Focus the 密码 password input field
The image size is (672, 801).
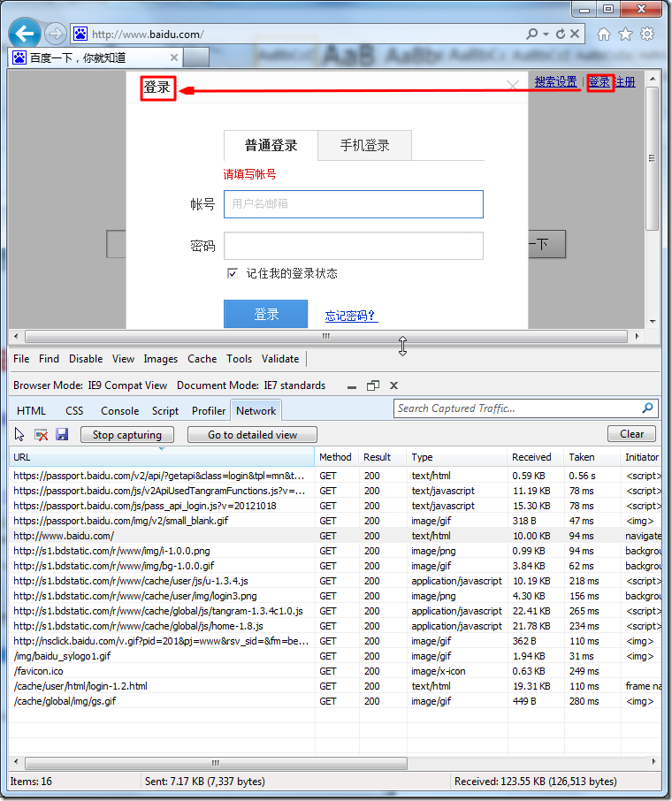click(x=354, y=246)
